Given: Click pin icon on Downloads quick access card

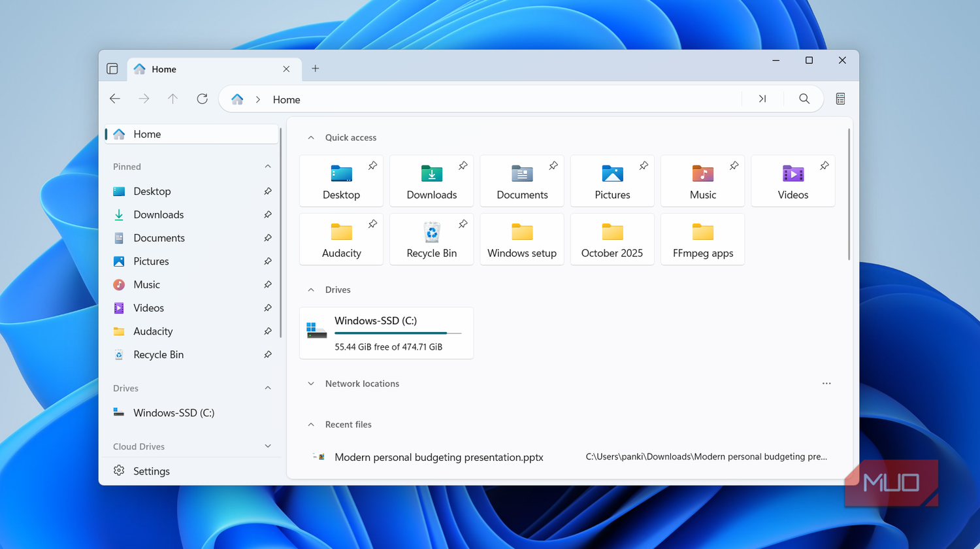Looking at the screenshot, I should click(463, 166).
